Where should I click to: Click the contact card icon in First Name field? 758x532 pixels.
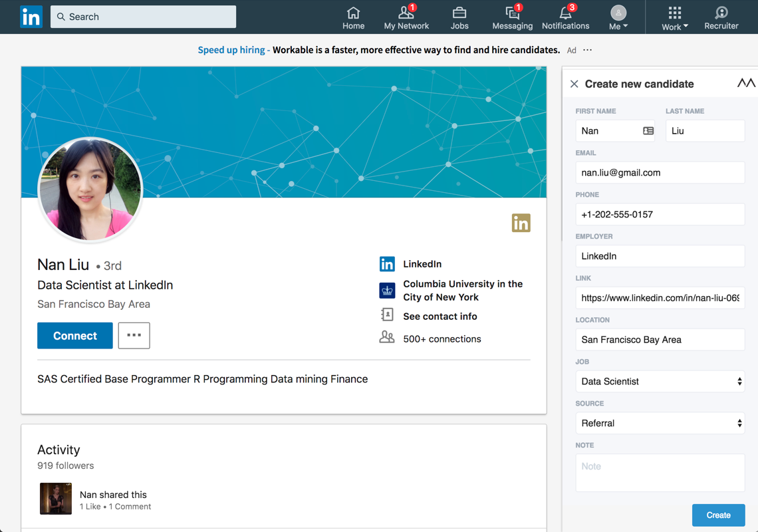tap(648, 131)
